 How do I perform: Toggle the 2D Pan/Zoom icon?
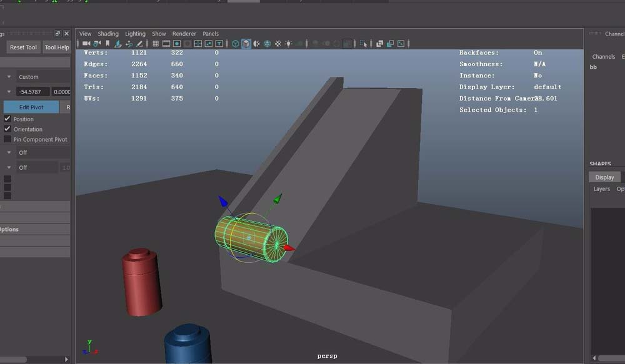pos(129,44)
